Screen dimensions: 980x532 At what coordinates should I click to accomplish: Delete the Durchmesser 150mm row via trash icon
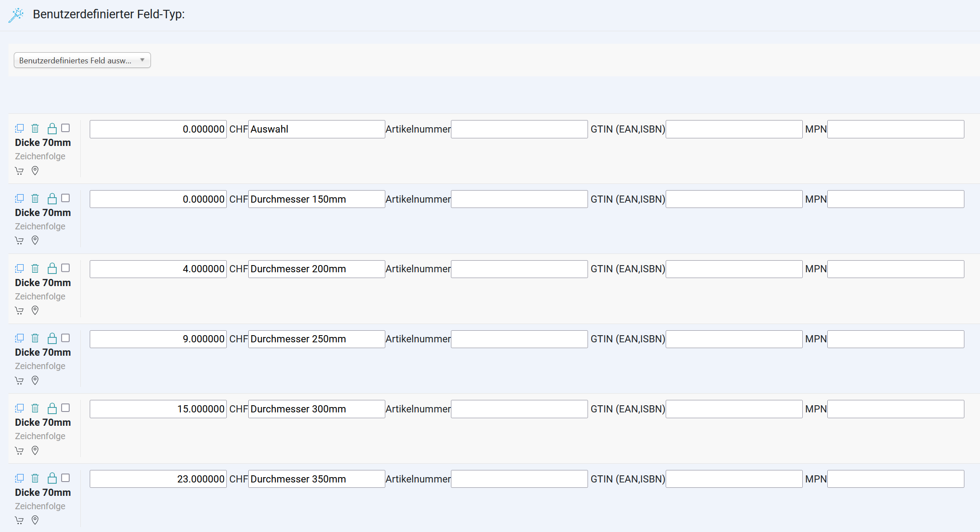[35, 198]
